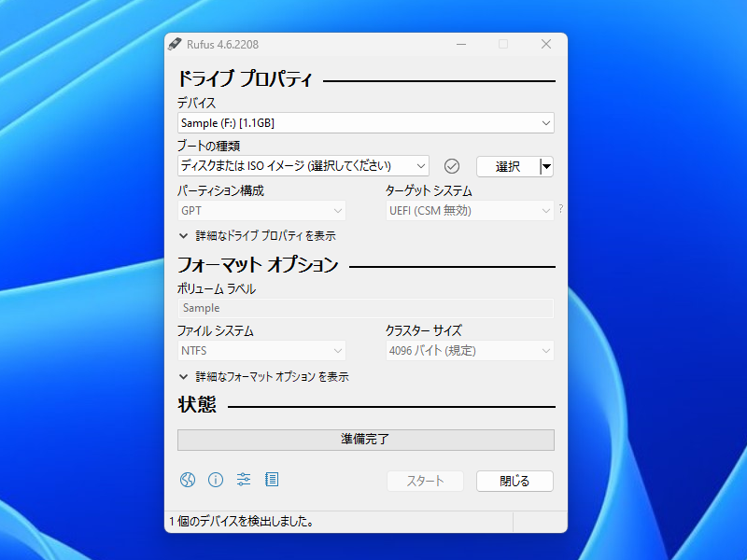Click the 準備完了 progress bar
This screenshot has height=560, width=747.
(365, 439)
